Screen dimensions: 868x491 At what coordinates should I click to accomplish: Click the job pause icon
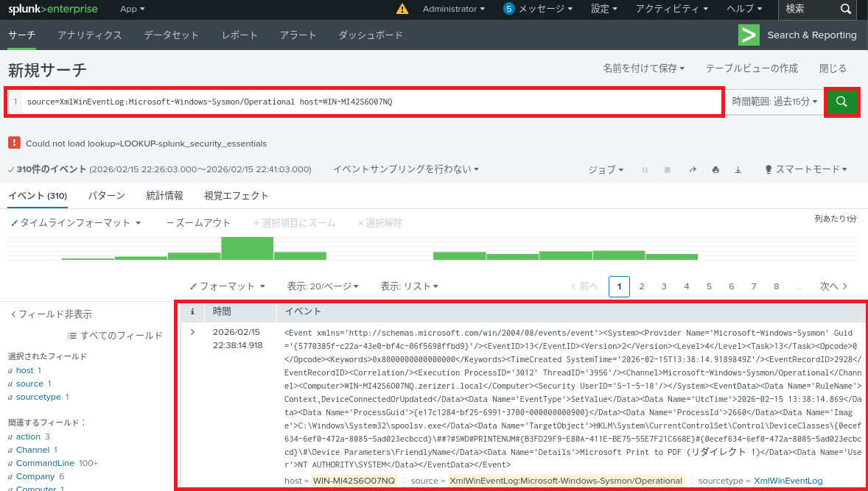point(645,169)
